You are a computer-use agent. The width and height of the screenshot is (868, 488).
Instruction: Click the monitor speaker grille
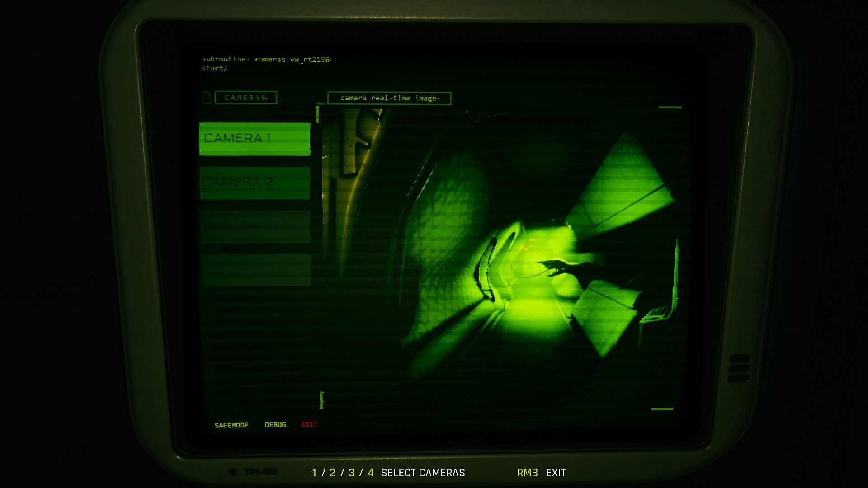click(739, 368)
